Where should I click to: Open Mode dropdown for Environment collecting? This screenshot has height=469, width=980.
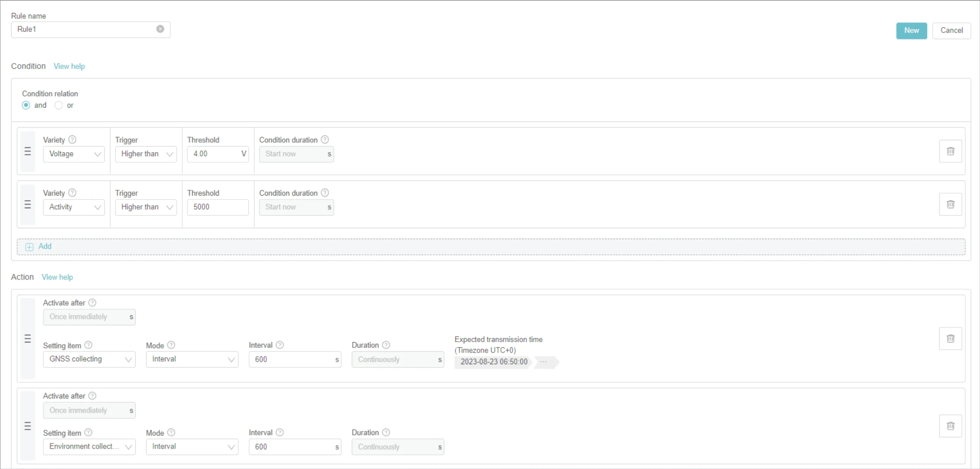pos(192,447)
